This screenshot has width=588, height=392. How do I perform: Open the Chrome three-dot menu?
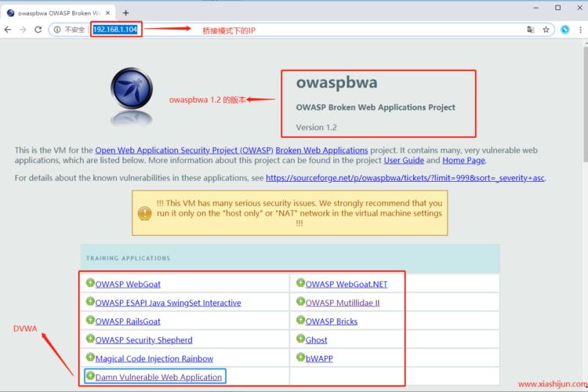point(580,30)
